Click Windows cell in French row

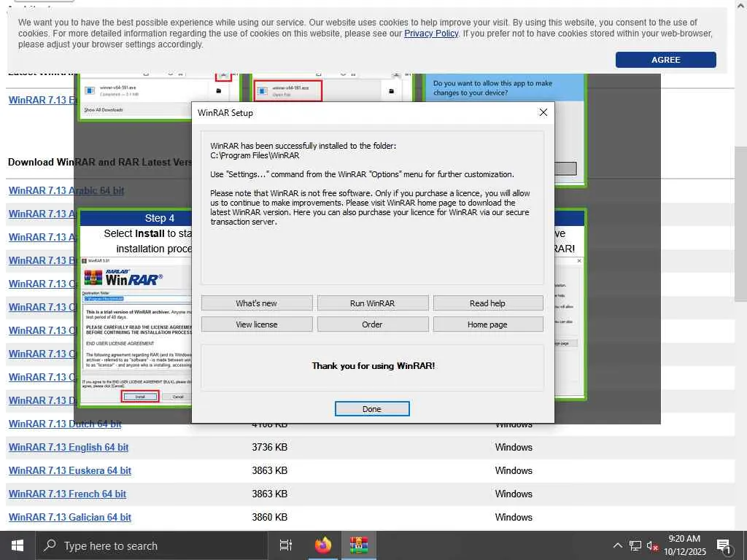(514, 494)
